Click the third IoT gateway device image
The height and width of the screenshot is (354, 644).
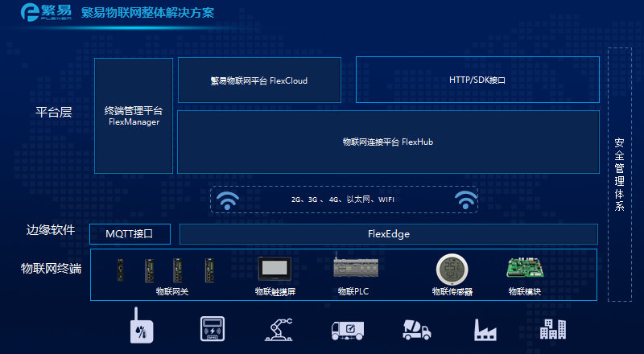pyautogui.click(x=178, y=270)
